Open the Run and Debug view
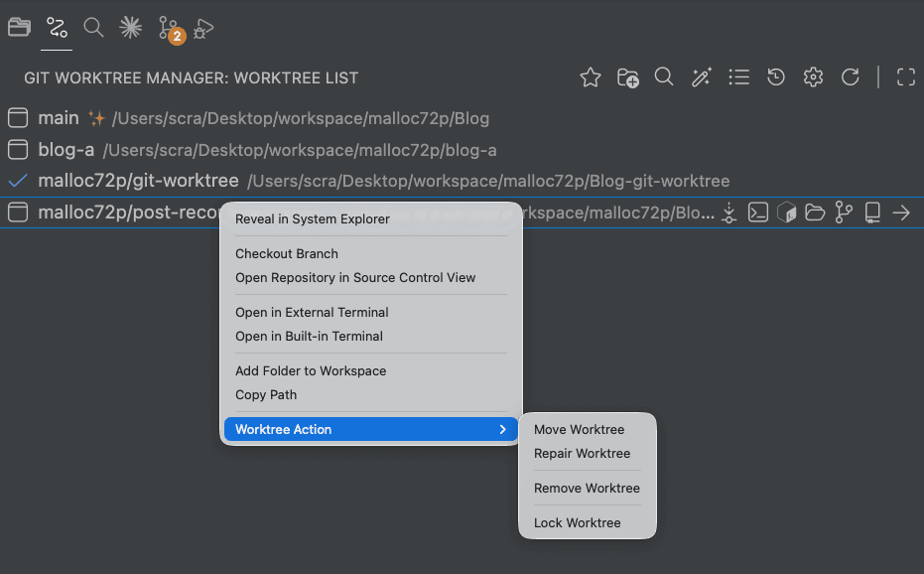 (x=204, y=29)
